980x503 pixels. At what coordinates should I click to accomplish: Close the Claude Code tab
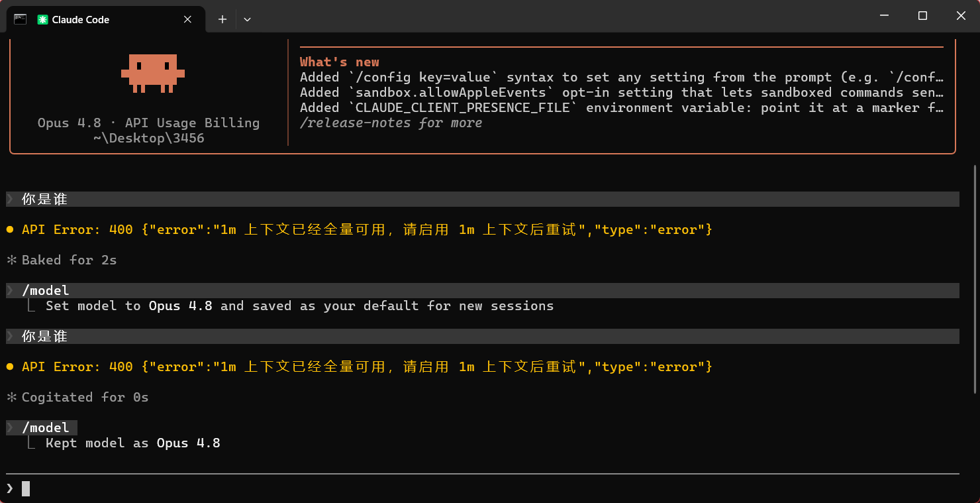point(187,19)
